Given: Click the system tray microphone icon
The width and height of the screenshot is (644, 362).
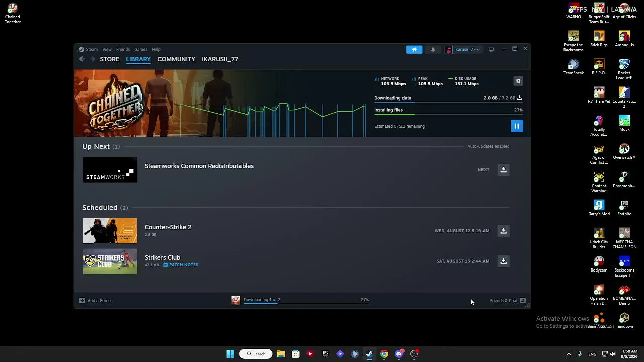Looking at the screenshot, I should (580, 354).
